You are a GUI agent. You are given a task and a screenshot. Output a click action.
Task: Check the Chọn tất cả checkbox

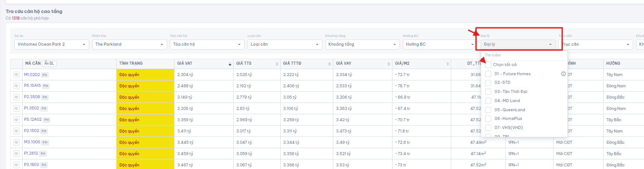coord(488,65)
